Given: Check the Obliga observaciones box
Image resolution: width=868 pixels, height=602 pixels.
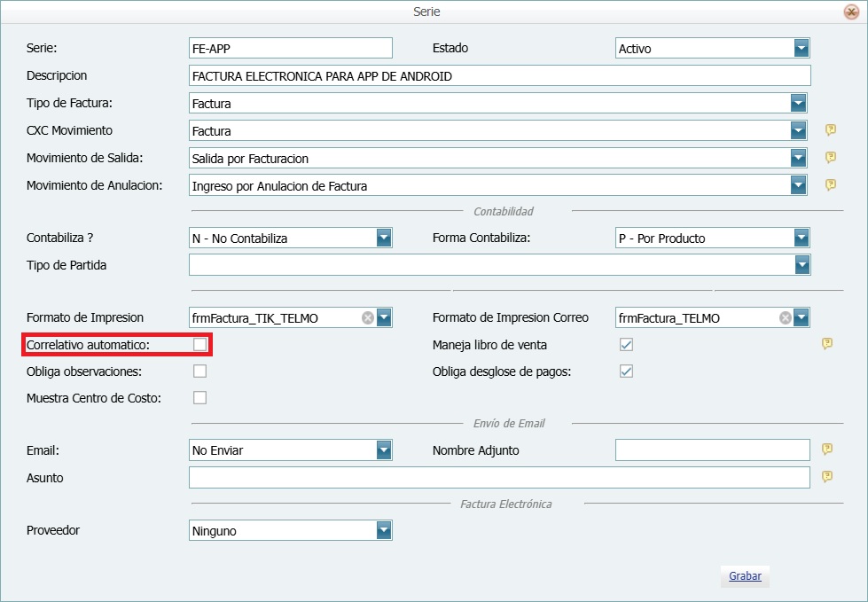Looking at the screenshot, I should pyautogui.click(x=199, y=371).
